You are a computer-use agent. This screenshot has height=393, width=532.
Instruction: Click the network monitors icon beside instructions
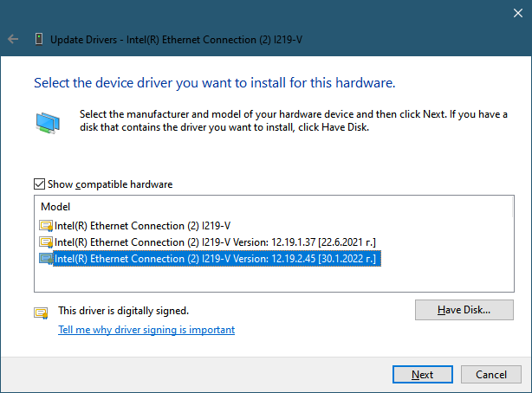48,123
